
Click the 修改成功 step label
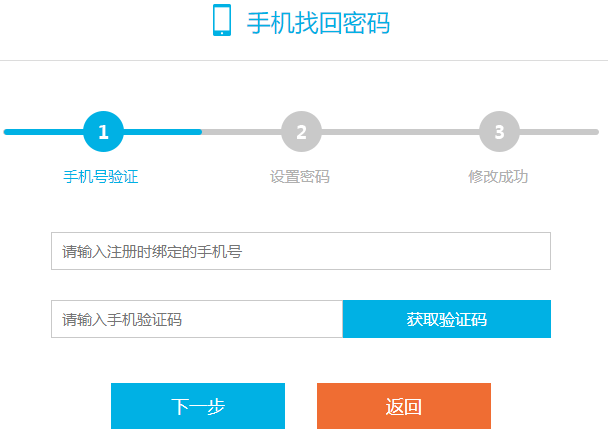[498, 177]
